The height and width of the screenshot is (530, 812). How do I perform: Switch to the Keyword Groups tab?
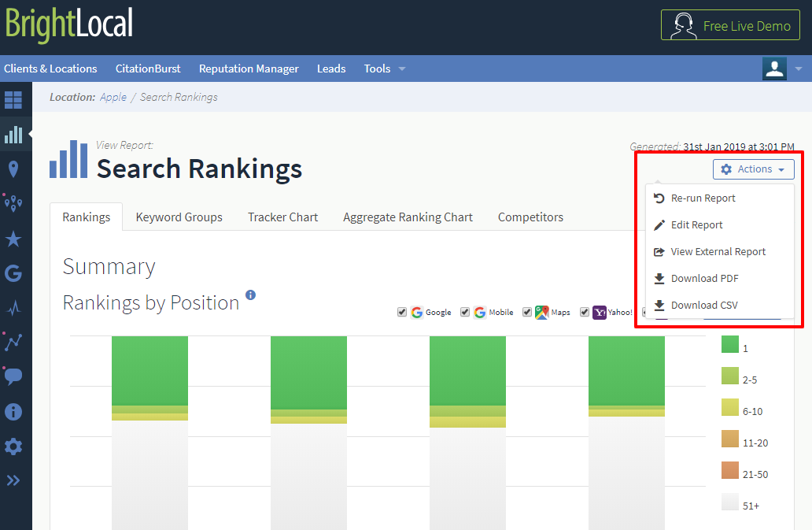click(x=179, y=217)
